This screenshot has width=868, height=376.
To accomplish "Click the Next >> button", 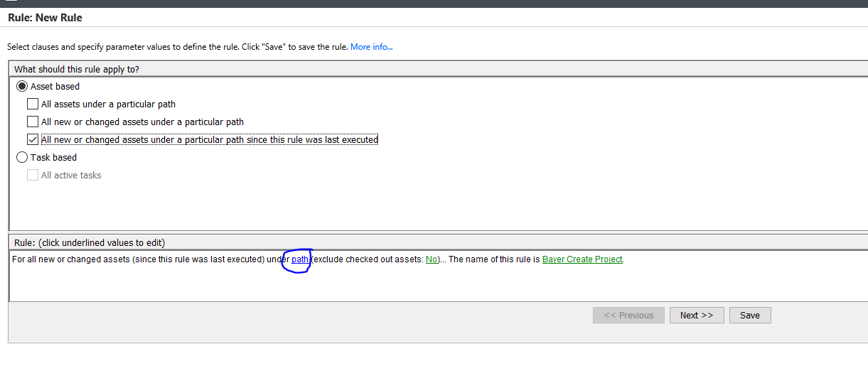I will pyautogui.click(x=697, y=315).
